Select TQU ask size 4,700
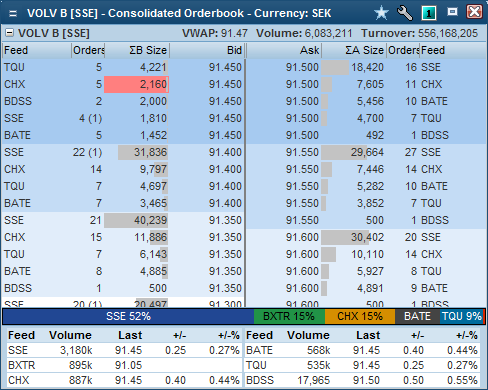Image resolution: width=488 pixels, height=390 pixels. pos(370,118)
